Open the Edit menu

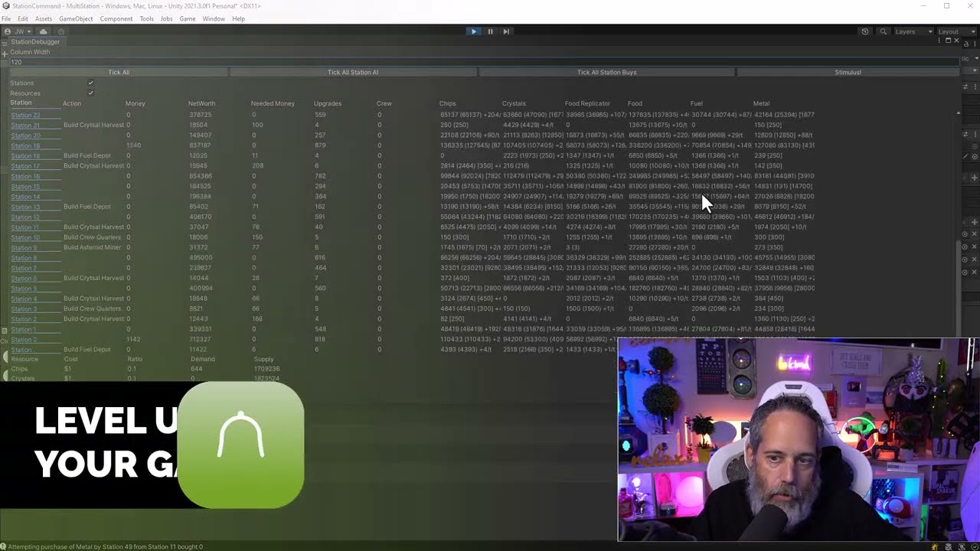23,18
